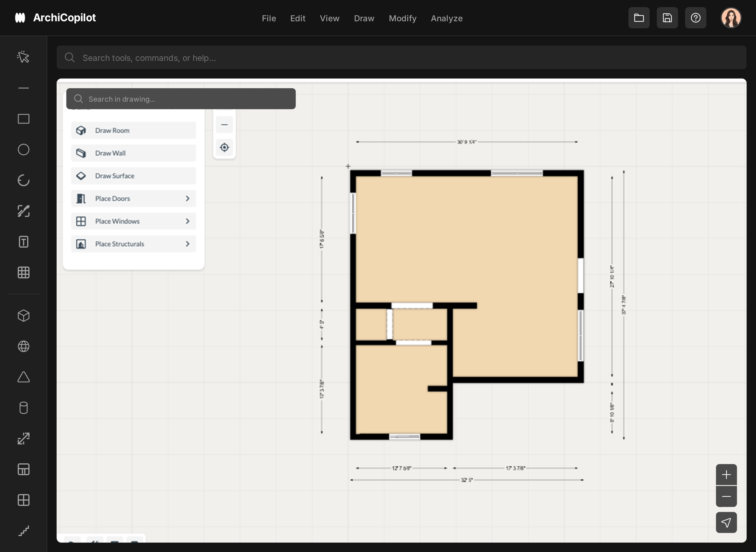Focus the Search in drawing field
This screenshot has height=552, width=756.
tap(181, 99)
